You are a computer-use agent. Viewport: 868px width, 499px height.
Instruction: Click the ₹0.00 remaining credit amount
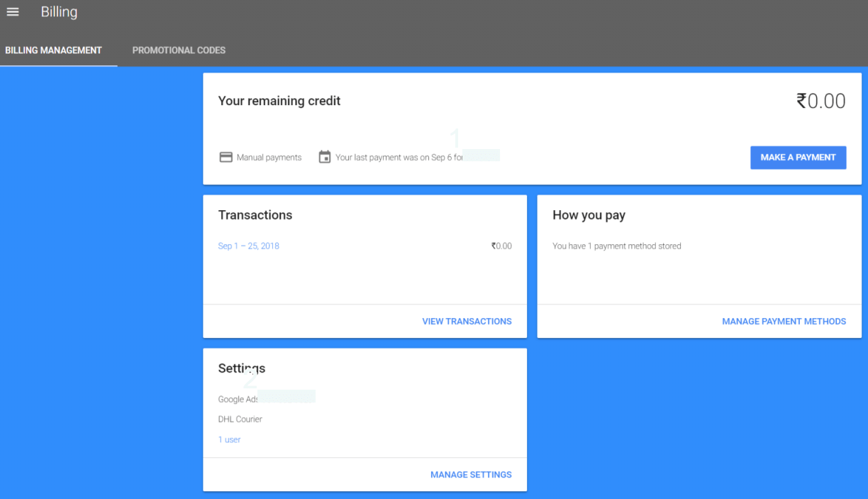pyautogui.click(x=820, y=102)
